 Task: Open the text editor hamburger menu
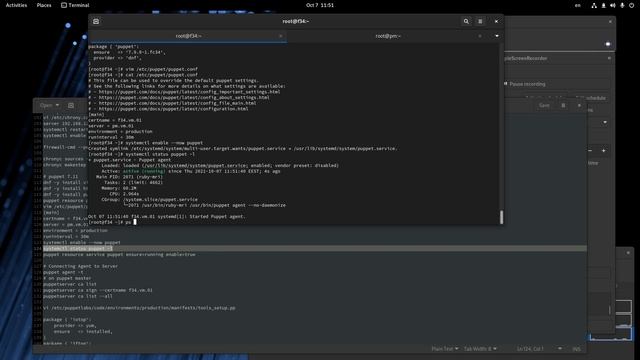(563, 105)
